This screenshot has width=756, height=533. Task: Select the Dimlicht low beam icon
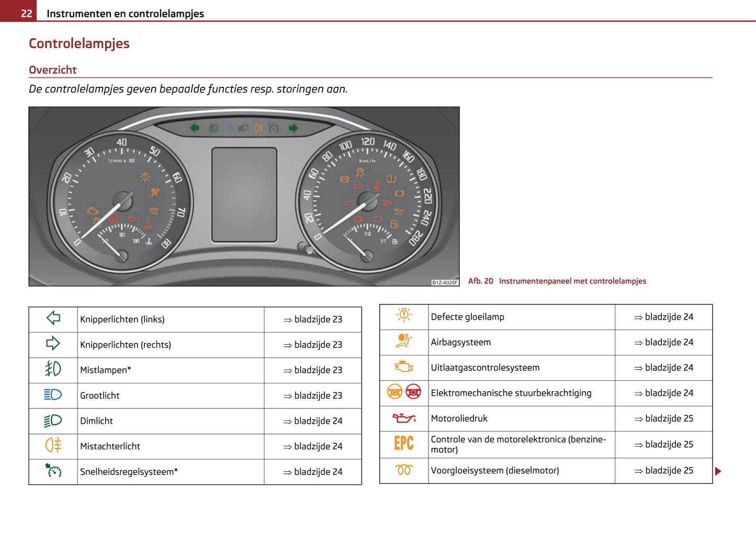(53, 421)
